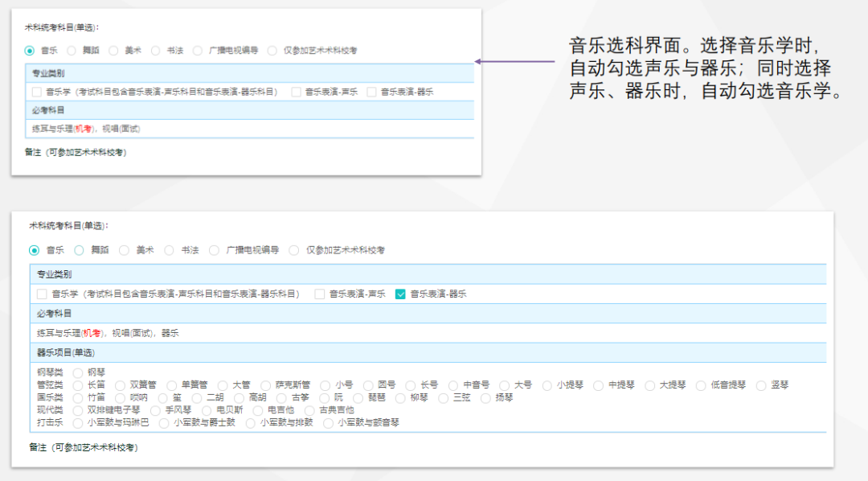Choose 双排键电子琴 radio button
This screenshot has height=481, width=868.
pos(77,411)
